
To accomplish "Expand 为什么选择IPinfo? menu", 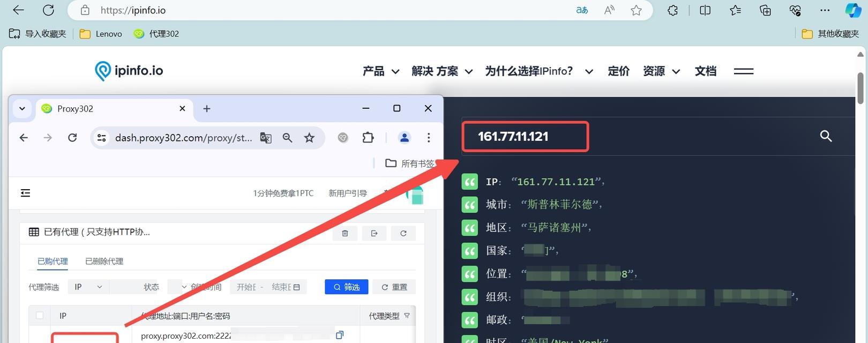I will pos(539,71).
